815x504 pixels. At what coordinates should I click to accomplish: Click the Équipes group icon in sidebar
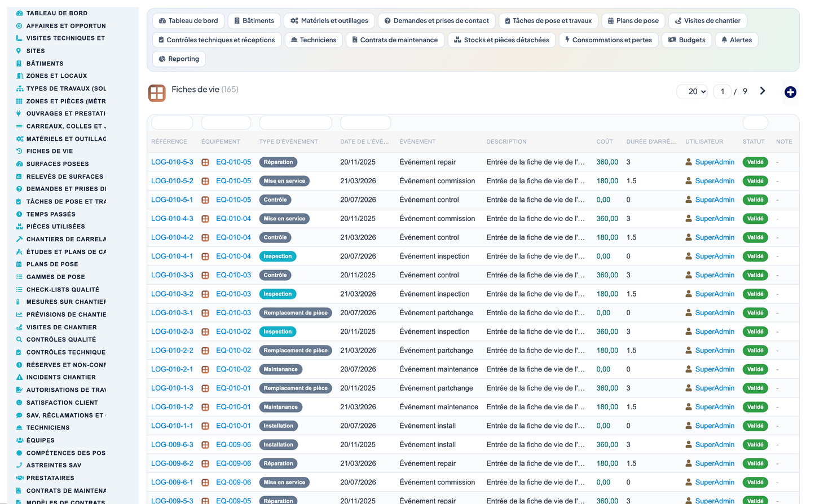[x=19, y=440]
